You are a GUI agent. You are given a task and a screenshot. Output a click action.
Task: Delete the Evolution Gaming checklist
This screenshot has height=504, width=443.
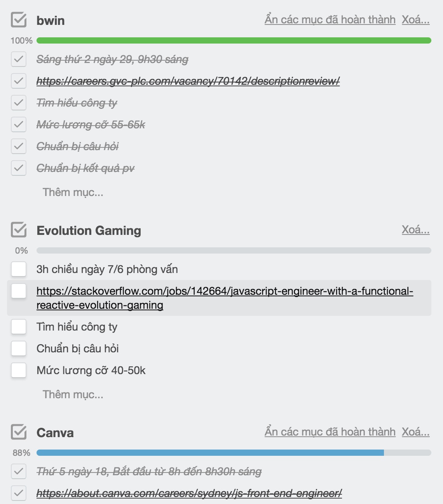pos(415,230)
